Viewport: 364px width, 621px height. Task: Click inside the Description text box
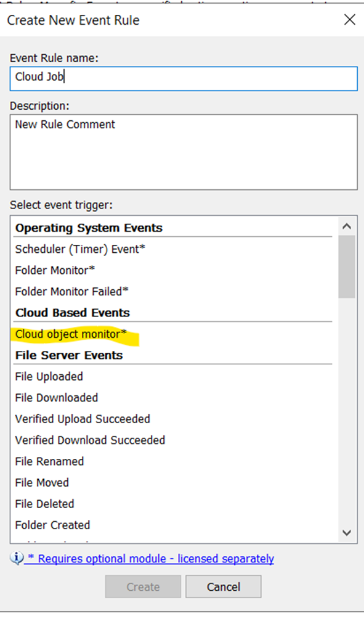pos(182,151)
